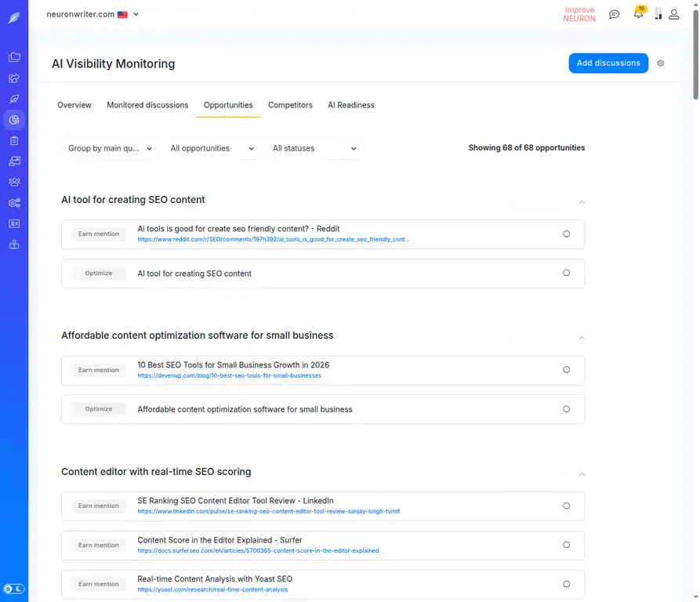Viewport: 700px width, 602px height.
Task: Open the devenup.com best SEO tools link
Action: point(229,375)
